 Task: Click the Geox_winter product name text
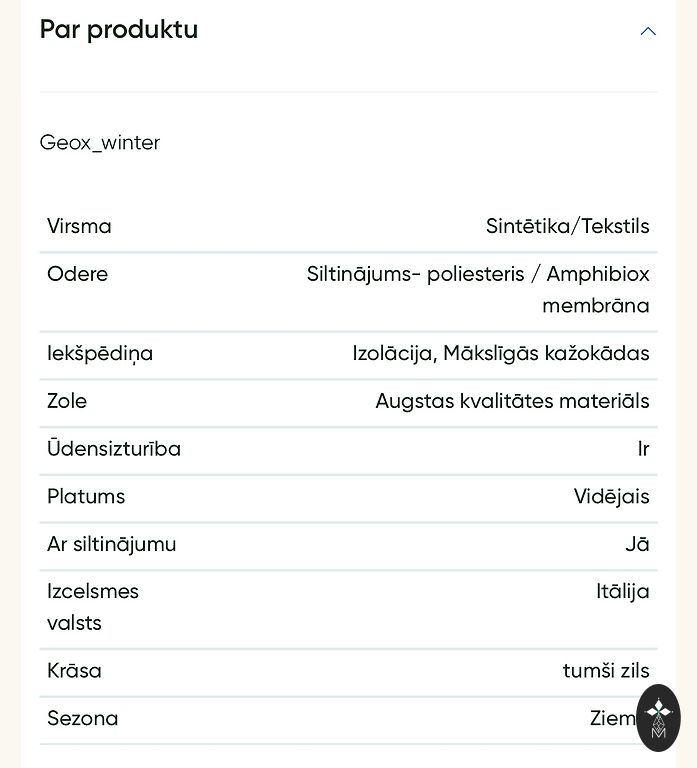100,143
